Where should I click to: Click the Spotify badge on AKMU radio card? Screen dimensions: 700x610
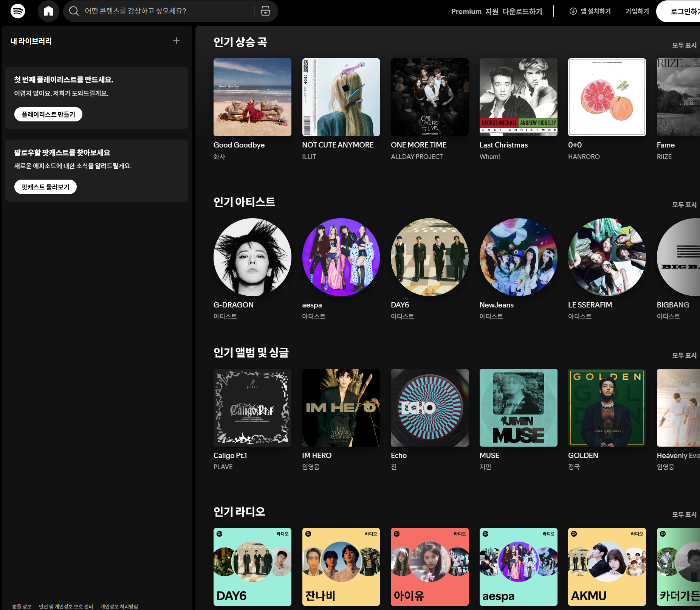pyautogui.click(x=574, y=534)
